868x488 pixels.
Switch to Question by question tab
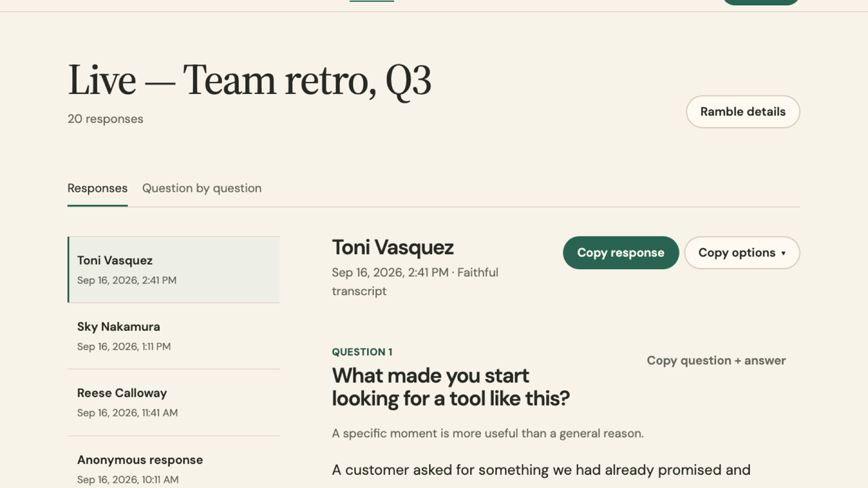coord(202,188)
